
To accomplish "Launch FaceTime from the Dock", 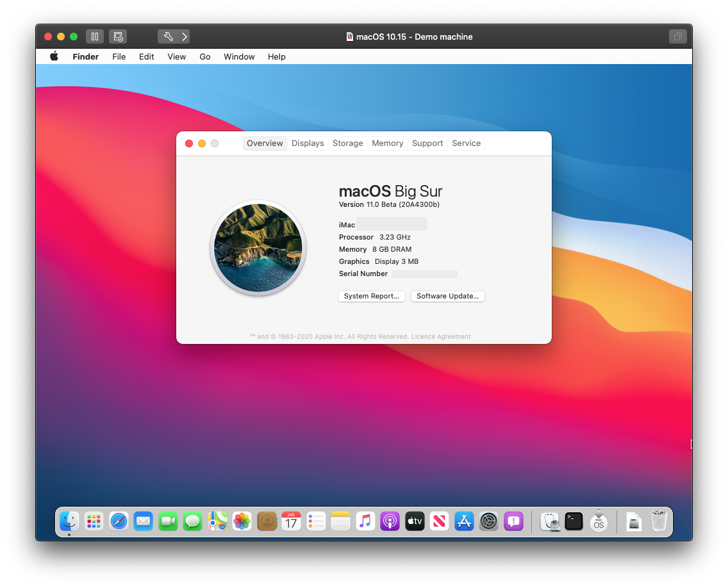I will pos(168,521).
